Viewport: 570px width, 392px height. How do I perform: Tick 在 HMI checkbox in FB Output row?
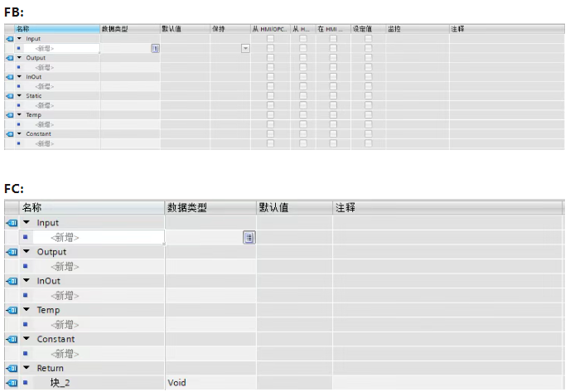pyautogui.click(x=333, y=58)
